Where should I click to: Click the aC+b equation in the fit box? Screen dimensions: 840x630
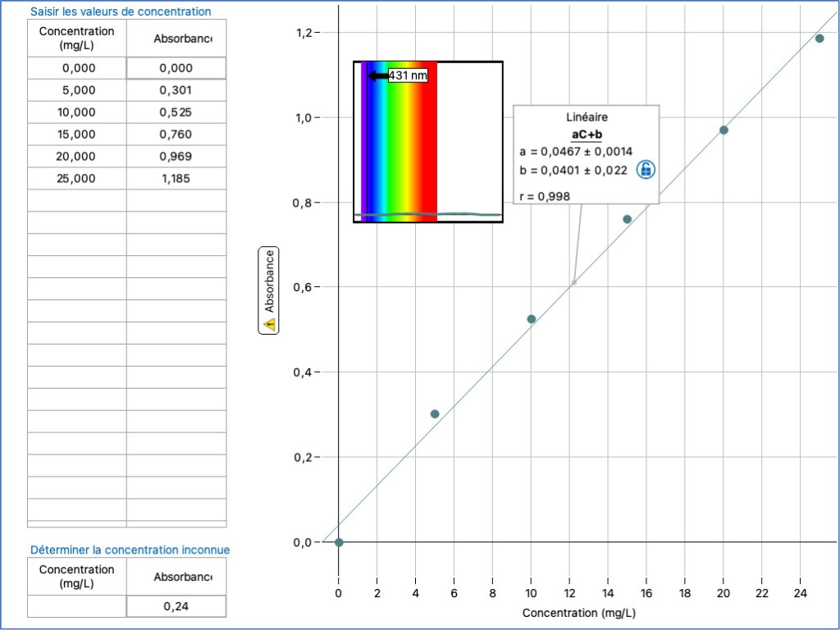coord(587,135)
